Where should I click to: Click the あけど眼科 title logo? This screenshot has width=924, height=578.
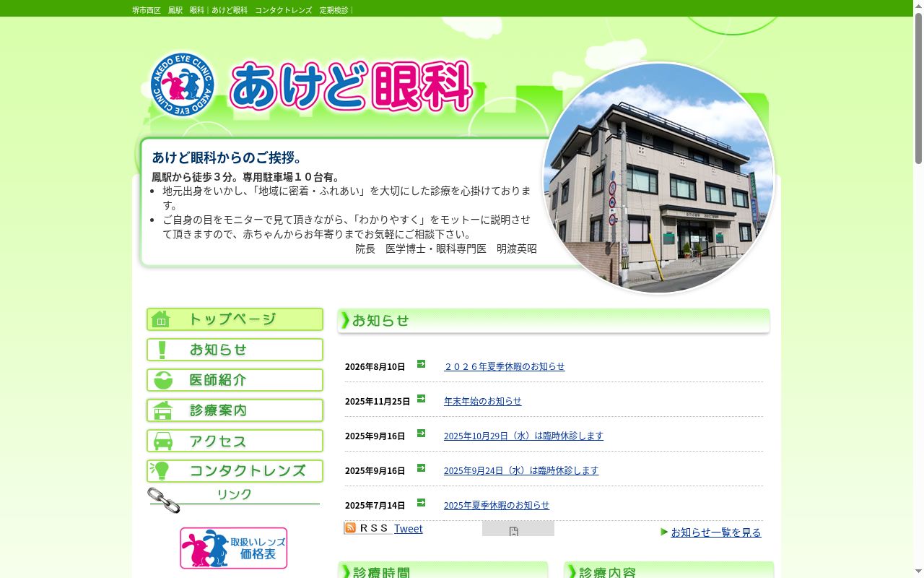(x=352, y=86)
